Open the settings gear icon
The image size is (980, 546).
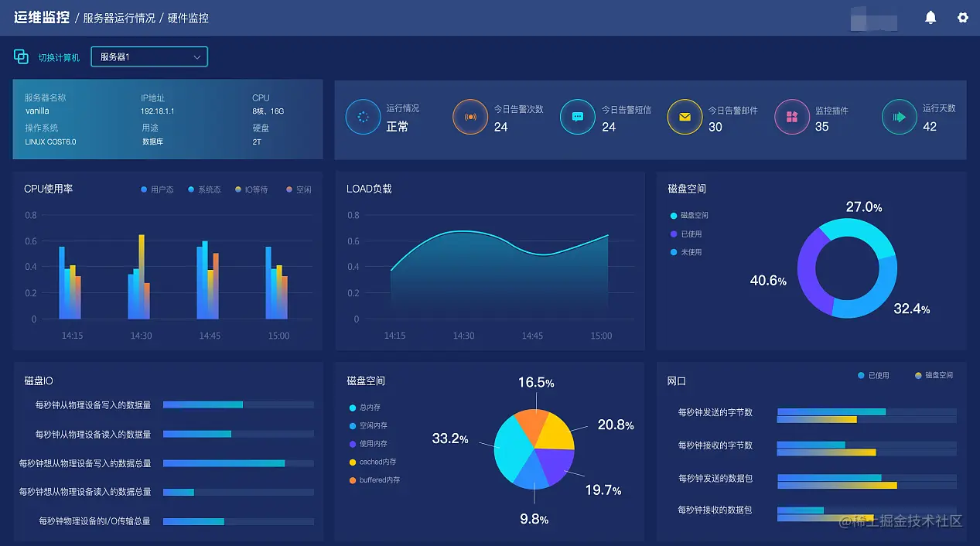pyautogui.click(x=962, y=17)
